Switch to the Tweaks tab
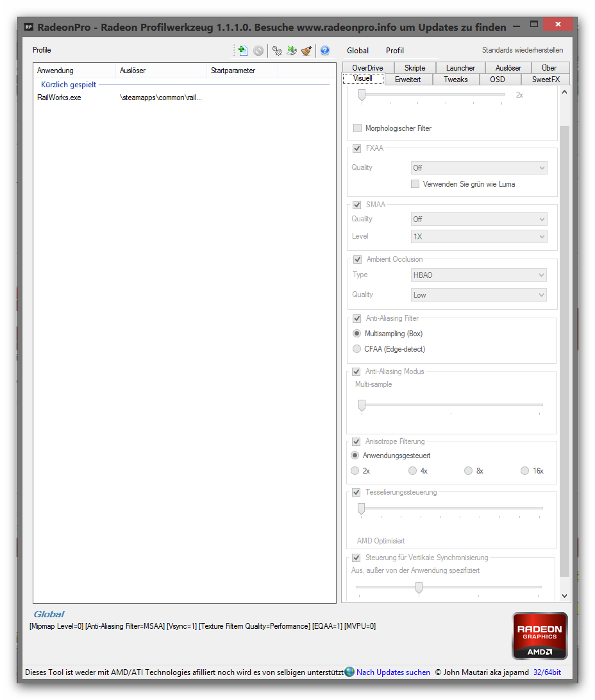Image resolution: width=595 pixels, height=700 pixels. pyautogui.click(x=456, y=80)
